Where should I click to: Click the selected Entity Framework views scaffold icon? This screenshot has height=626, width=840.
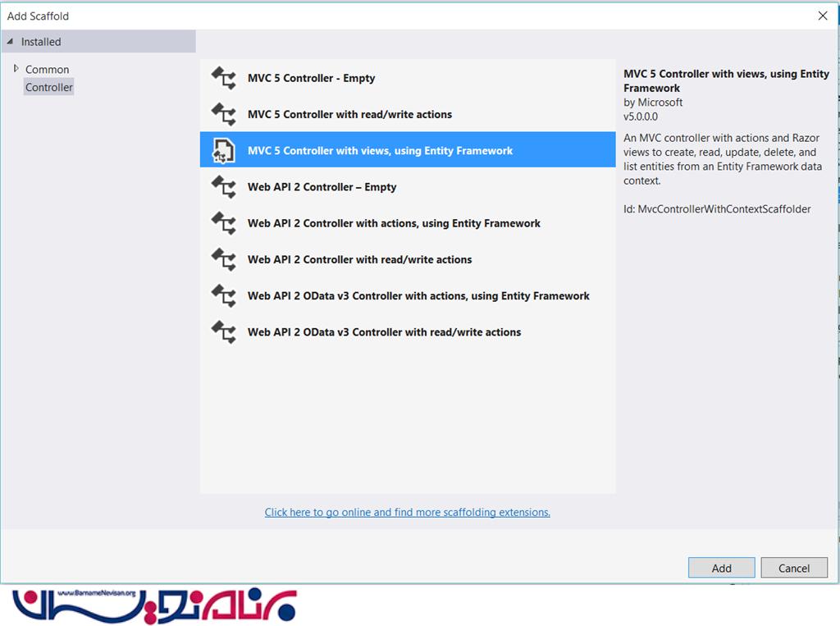point(223,151)
